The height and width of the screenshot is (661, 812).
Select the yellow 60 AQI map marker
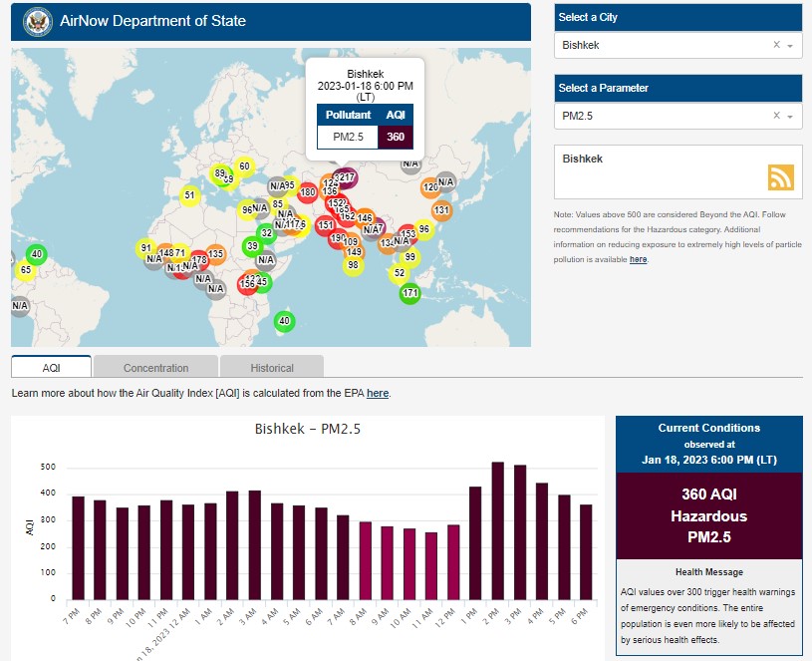[244, 166]
